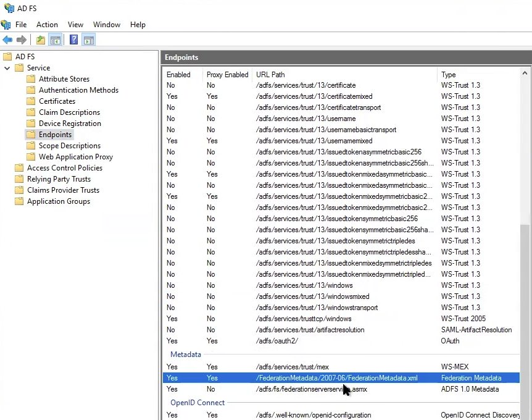This screenshot has height=420, width=532.
Task: Select Authentication Methods in the tree
Action: tap(78, 90)
